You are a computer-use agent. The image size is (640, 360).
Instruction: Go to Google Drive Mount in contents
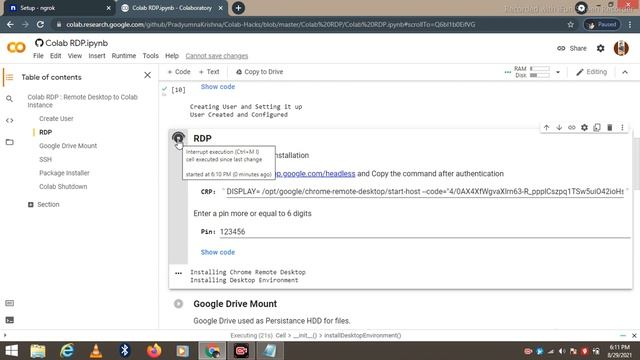68,146
